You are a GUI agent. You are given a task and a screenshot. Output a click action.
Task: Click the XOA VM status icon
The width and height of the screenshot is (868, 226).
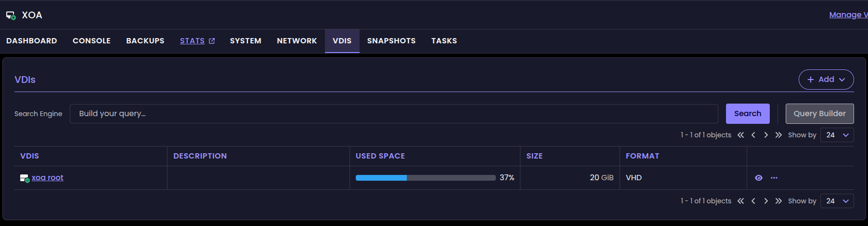[x=11, y=15]
